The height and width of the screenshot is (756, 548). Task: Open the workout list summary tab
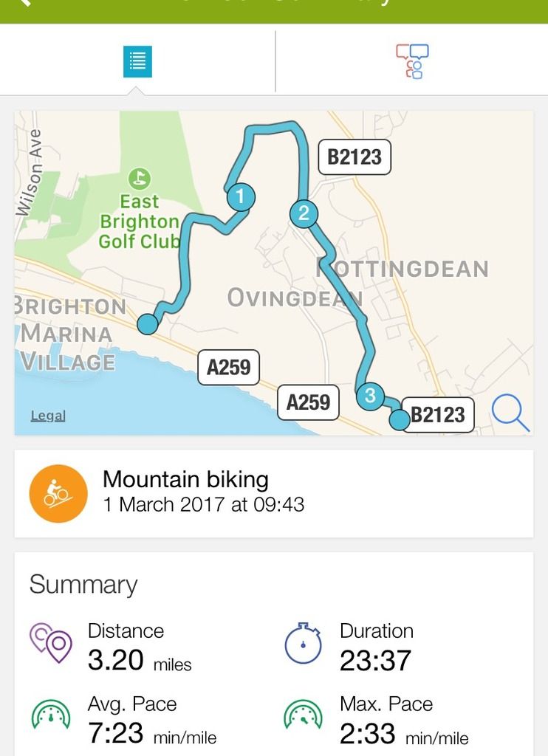coord(137,61)
